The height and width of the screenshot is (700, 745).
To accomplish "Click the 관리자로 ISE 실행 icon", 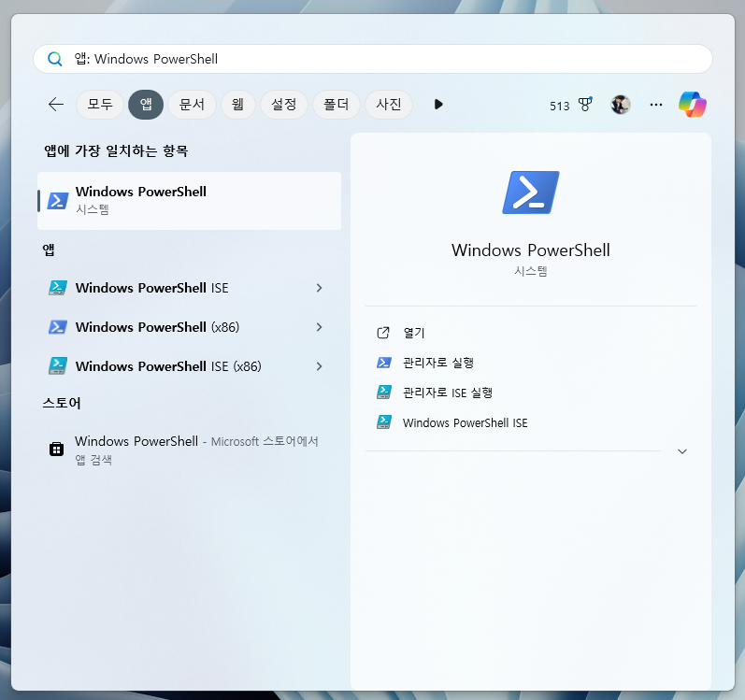I will 384,393.
